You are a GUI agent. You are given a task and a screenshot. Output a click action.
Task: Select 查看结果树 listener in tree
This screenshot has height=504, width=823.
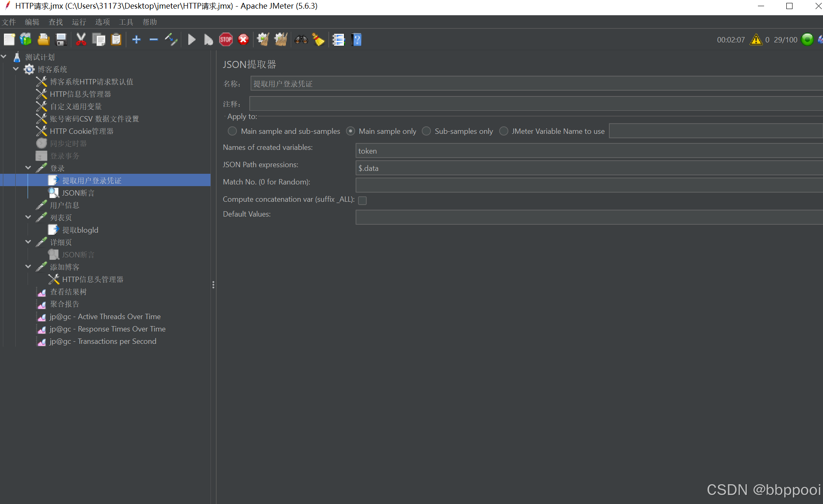pos(68,292)
